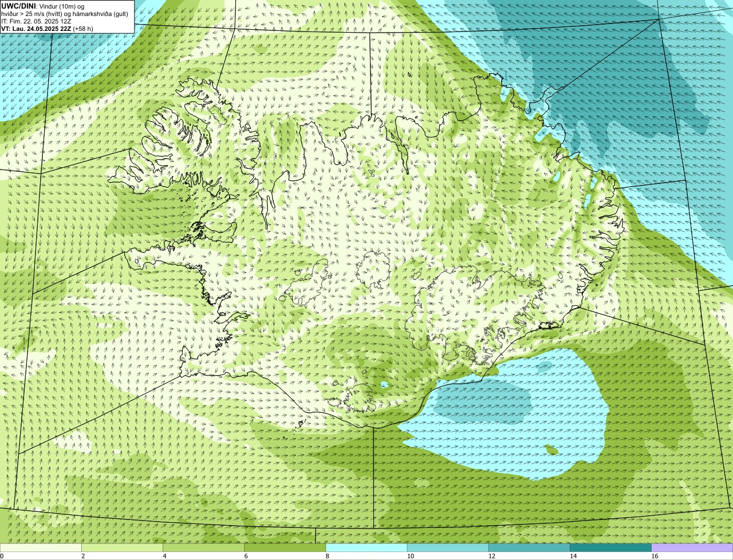This screenshot has width=733, height=560.
Task: Click the legend swatch between 8 and 10
Action: (366, 548)
